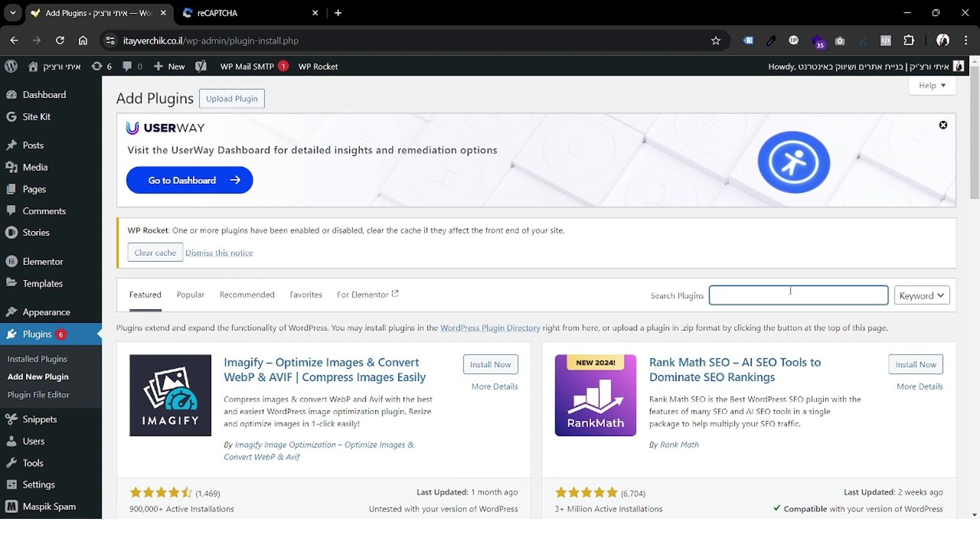The width and height of the screenshot is (980, 551).
Task: Click the Imagify plugin thumbnail
Action: (x=170, y=395)
